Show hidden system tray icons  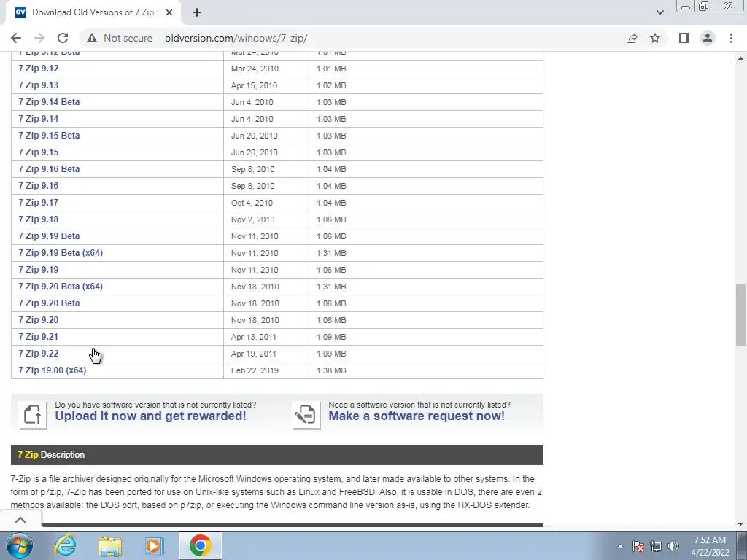(x=620, y=546)
